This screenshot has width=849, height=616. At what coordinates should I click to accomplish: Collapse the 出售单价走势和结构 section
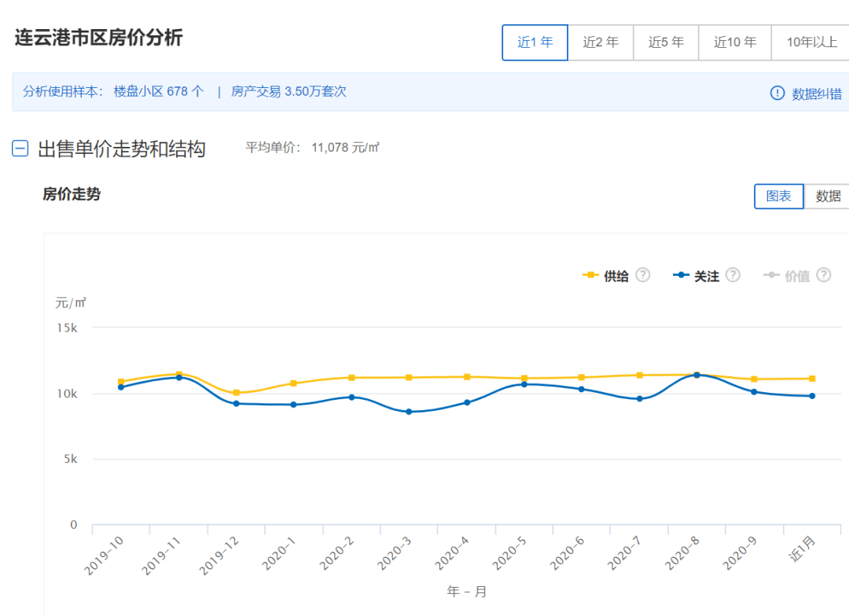click(x=19, y=148)
